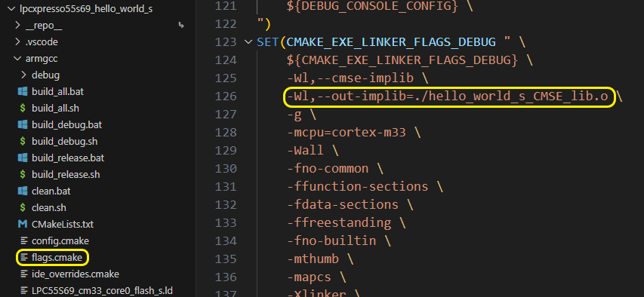Click the SET keyword on line 123
The height and width of the screenshot is (297, 644).
(x=268, y=42)
